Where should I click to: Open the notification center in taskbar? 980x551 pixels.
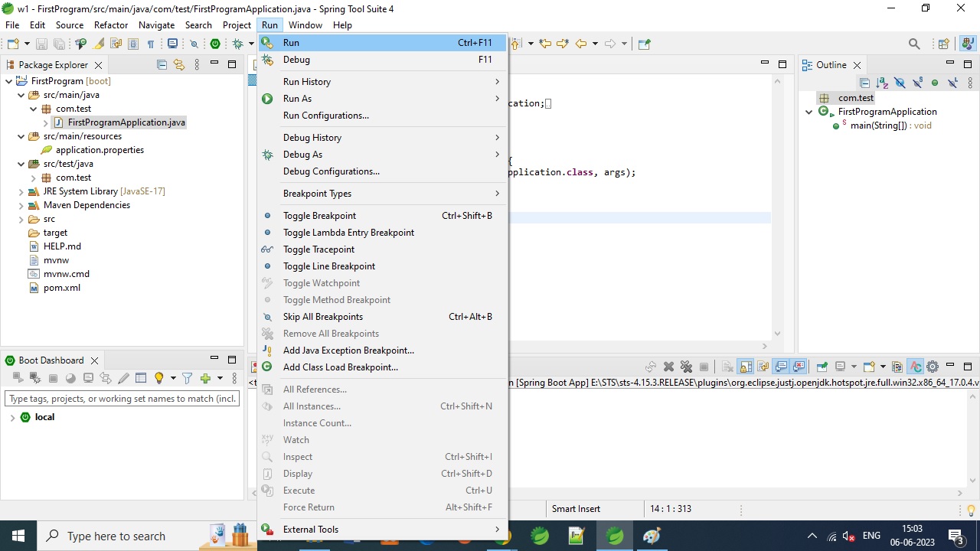955,537
